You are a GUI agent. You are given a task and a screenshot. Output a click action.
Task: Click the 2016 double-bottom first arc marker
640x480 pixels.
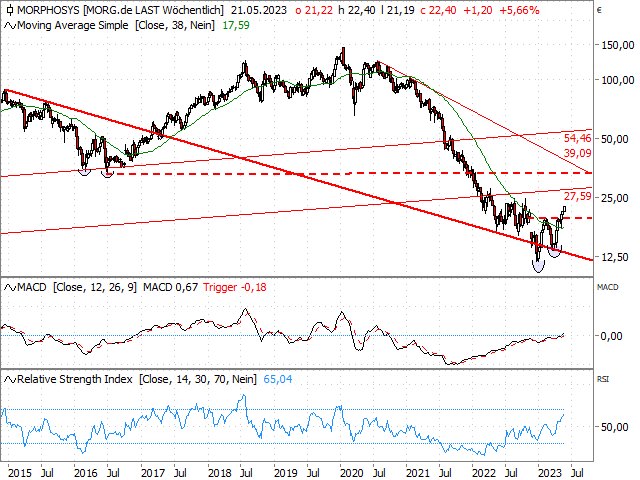pyautogui.click(x=84, y=173)
